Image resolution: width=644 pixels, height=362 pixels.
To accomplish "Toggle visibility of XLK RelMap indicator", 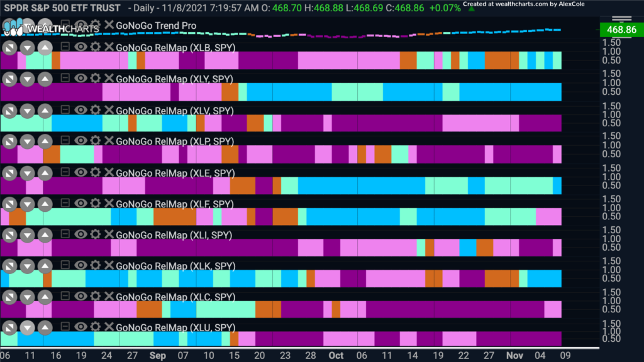I will pyautogui.click(x=80, y=265).
